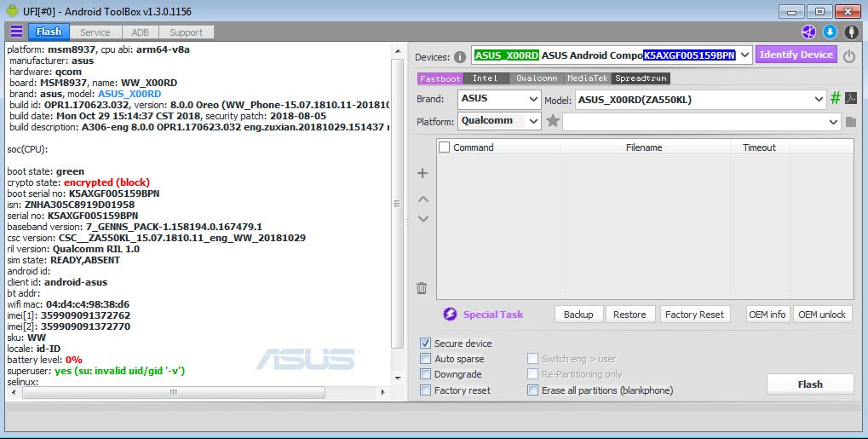Click the OEM unlock button
The width and height of the screenshot is (868, 439).
pos(822,315)
